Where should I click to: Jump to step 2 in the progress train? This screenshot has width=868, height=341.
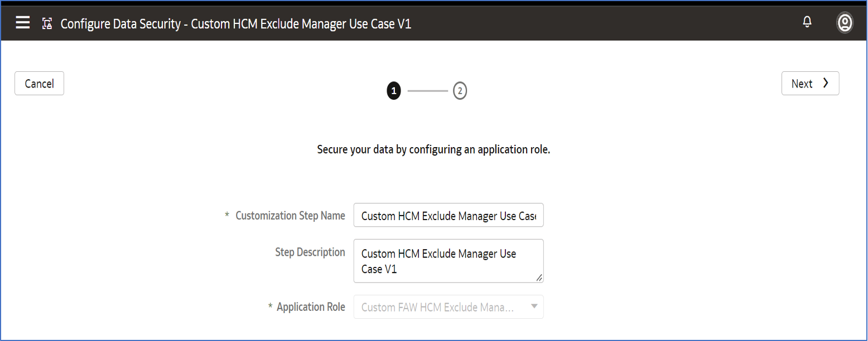coord(460,91)
